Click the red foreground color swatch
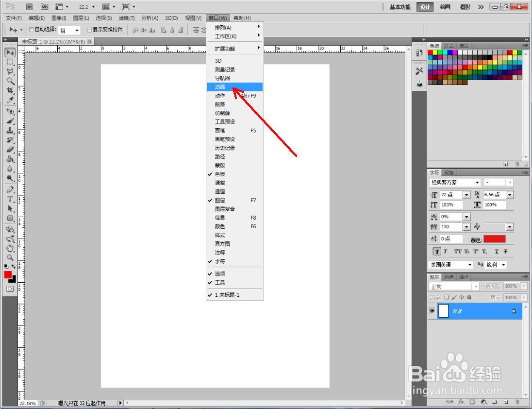Screen dimensions: 532x409 tap(8, 275)
